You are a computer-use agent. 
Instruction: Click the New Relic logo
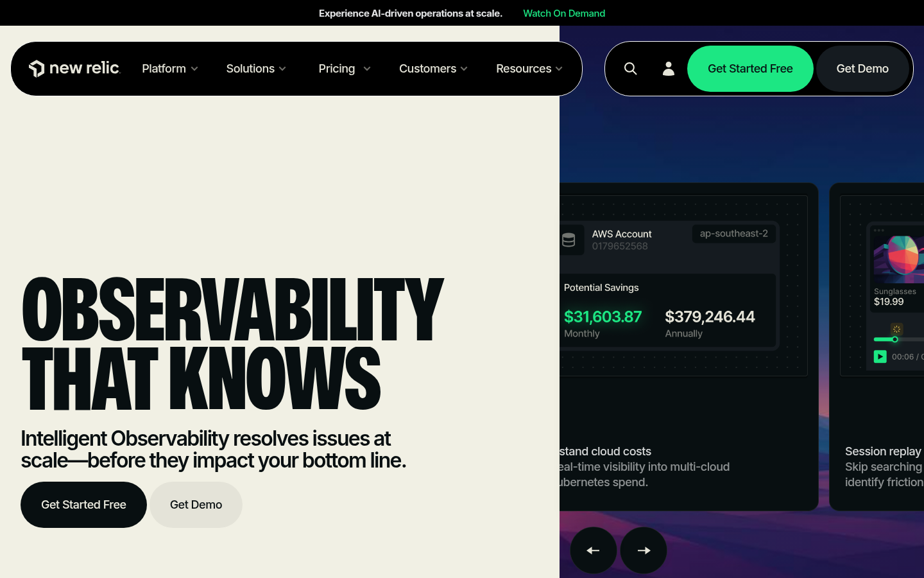[x=74, y=68]
